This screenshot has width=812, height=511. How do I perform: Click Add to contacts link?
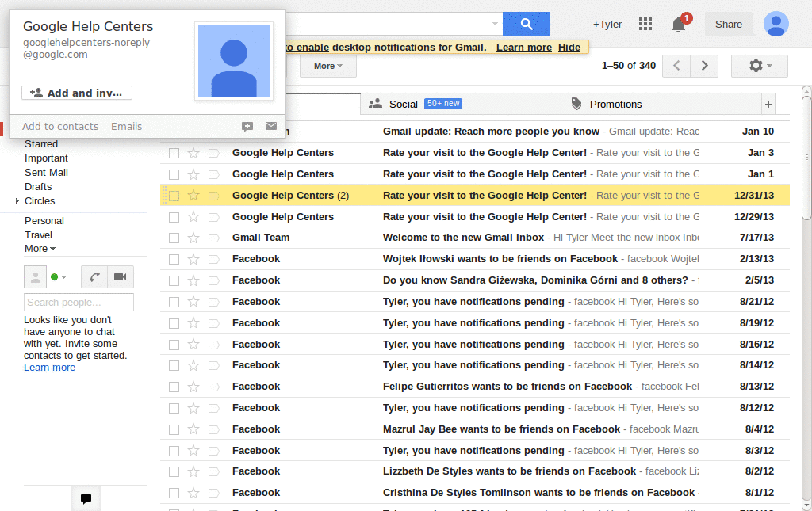[x=60, y=126]
